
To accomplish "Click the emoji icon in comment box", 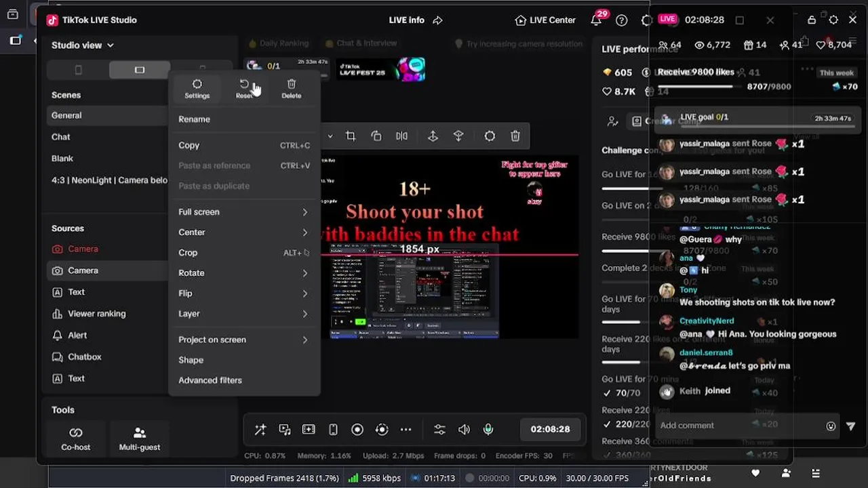I will point(831,426).
